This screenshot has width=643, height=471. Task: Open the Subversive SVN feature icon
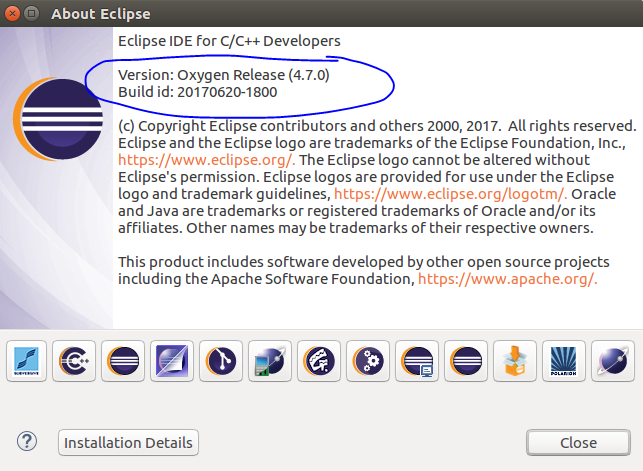click(27, 361)
